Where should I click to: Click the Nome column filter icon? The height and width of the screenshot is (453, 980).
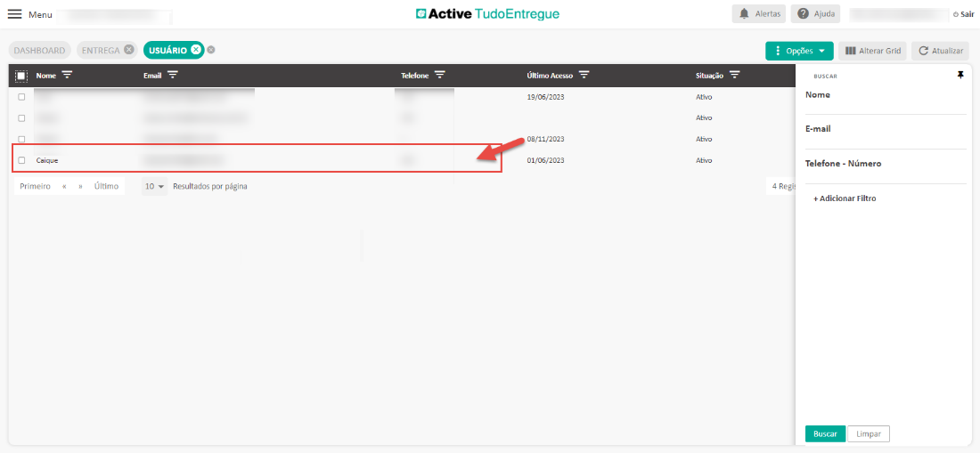(x=67, y=75)
